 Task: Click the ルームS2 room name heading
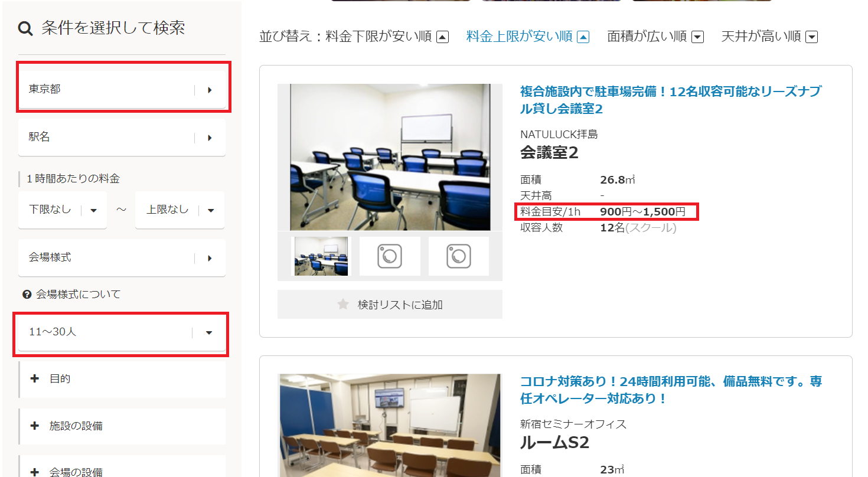[554, 442]
